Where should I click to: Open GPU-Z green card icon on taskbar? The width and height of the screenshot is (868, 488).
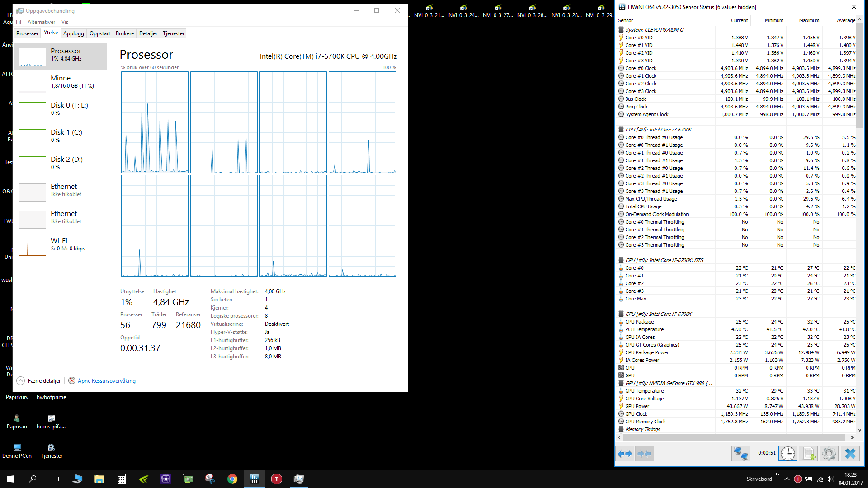(188, 479)
